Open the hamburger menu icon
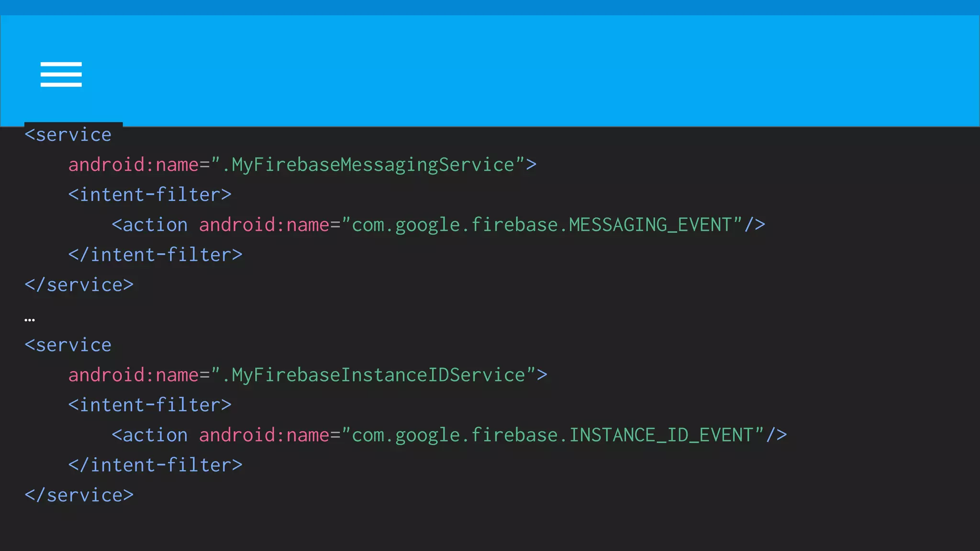 pyautogui.click(x=61, y=75)
